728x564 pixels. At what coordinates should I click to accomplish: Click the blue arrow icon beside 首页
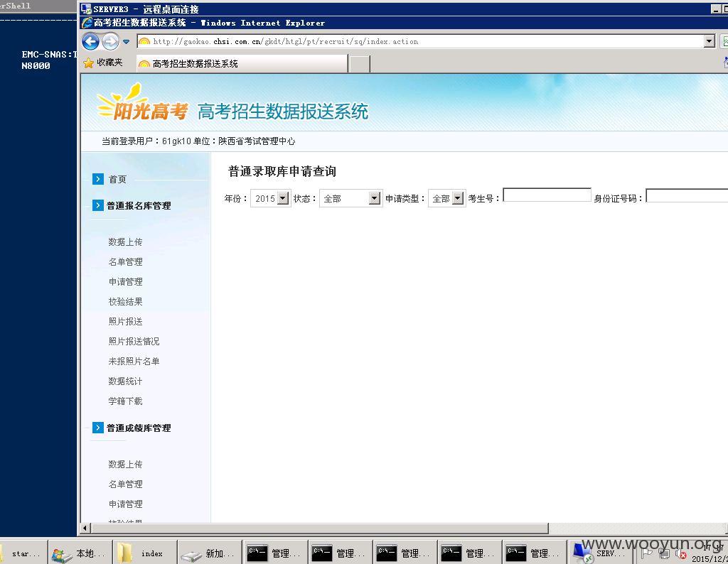coord(97,179)
